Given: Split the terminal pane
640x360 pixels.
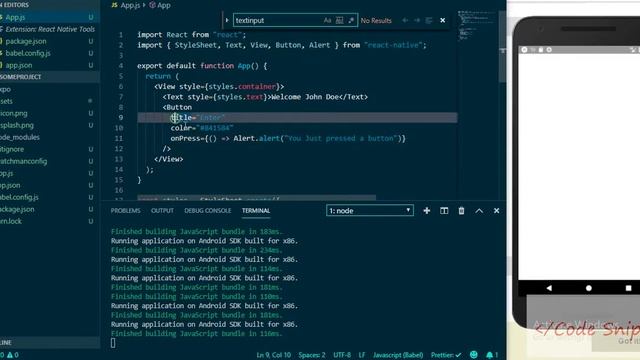Looking at the screenshot, I should pos(444,211).
